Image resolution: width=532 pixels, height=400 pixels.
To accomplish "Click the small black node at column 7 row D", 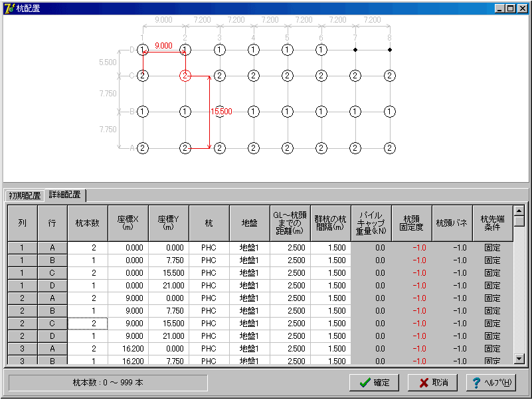I will tap(355, 50).
